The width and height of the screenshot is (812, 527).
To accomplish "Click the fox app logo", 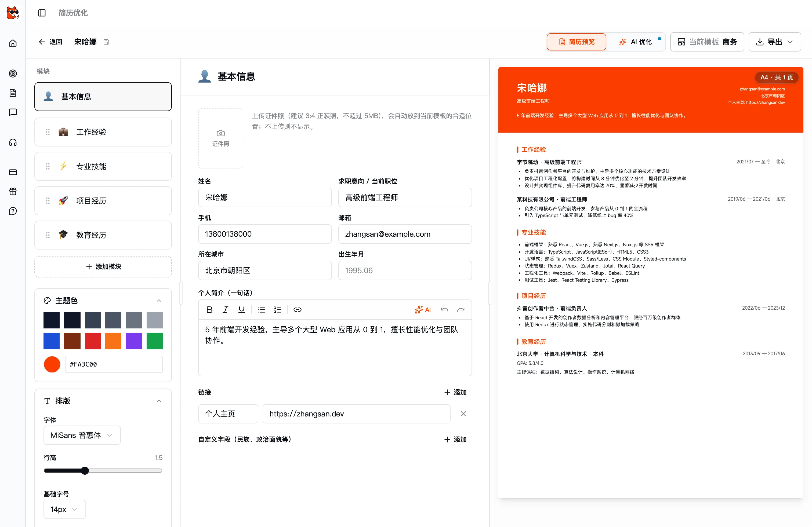I will coord(13,13).
